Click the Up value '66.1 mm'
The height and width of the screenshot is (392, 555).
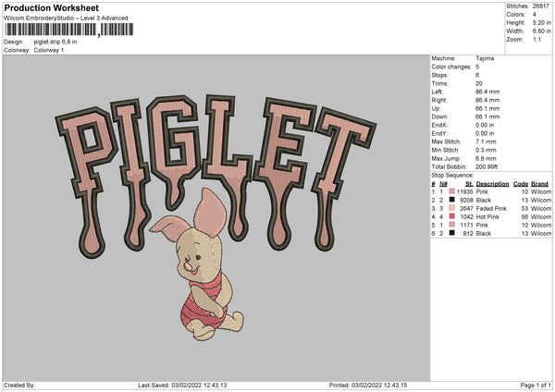pyautogui.click(x=487, y=108)
